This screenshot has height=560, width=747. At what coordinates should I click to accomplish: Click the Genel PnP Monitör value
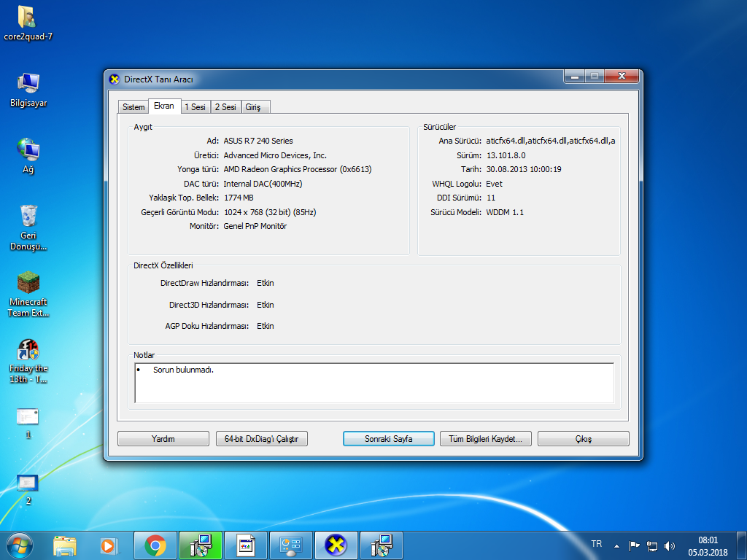tap(255, 226)
